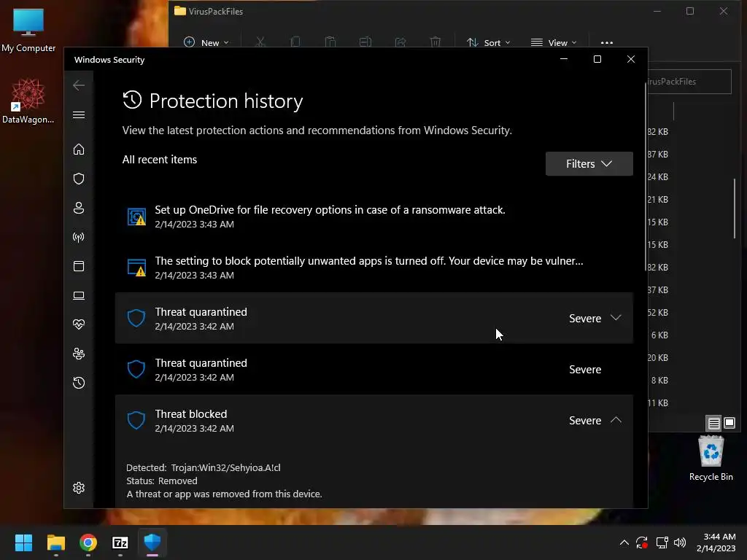747x560 pixels.
Task: Click Delete trash icon in VirusPackFiles toolbar
Action: 436,42
